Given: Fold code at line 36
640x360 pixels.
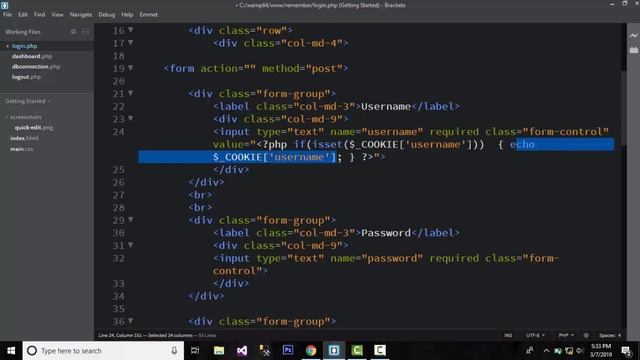Looking at the screenshot, I should [131, 321].
